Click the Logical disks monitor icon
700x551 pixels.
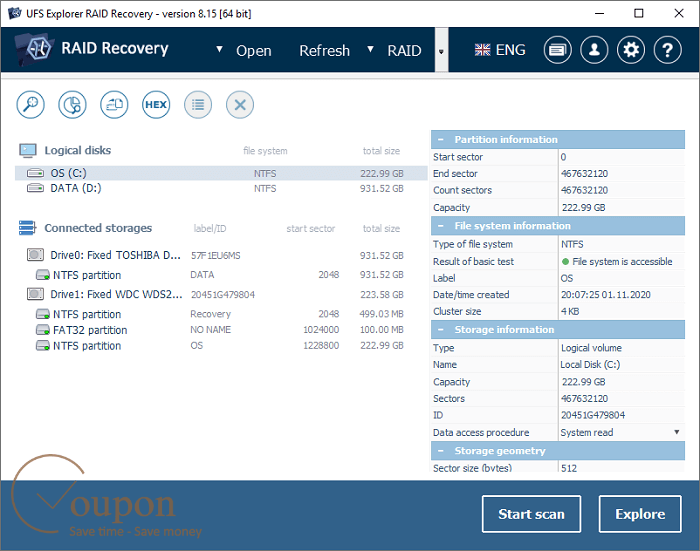(x=28, y=150)
